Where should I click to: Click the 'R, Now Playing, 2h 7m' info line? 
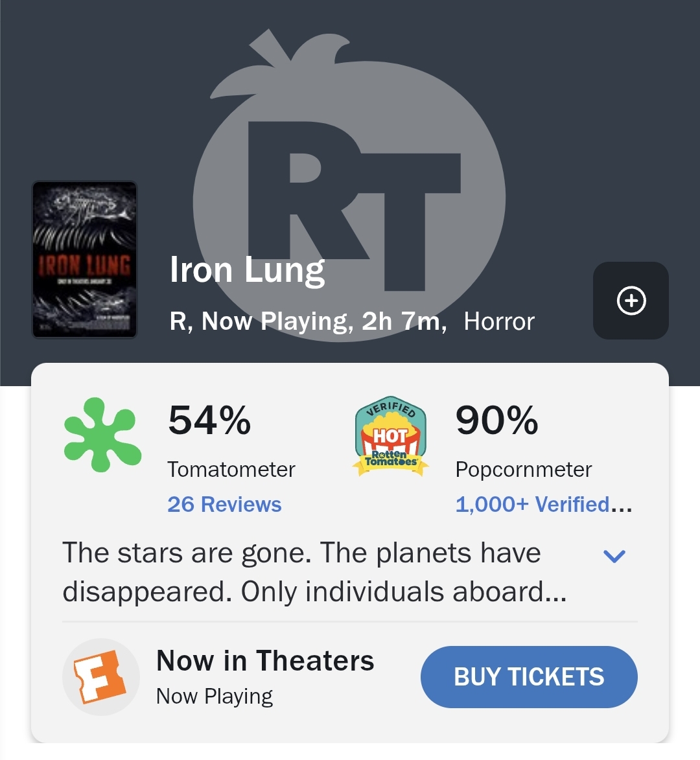(308, 321)
